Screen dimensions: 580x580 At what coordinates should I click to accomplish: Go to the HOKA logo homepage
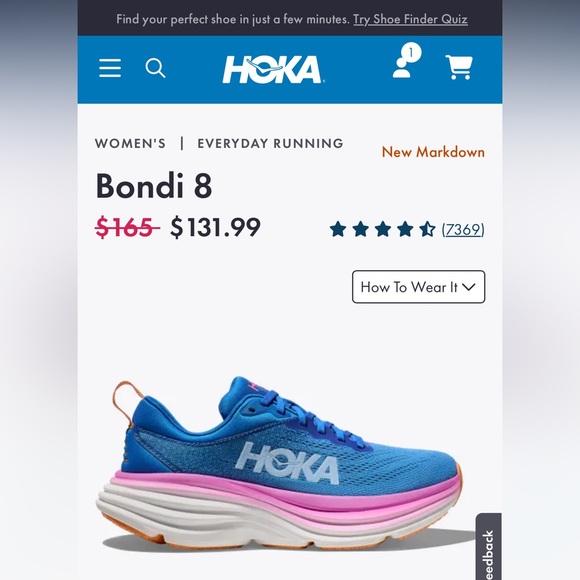273,69
